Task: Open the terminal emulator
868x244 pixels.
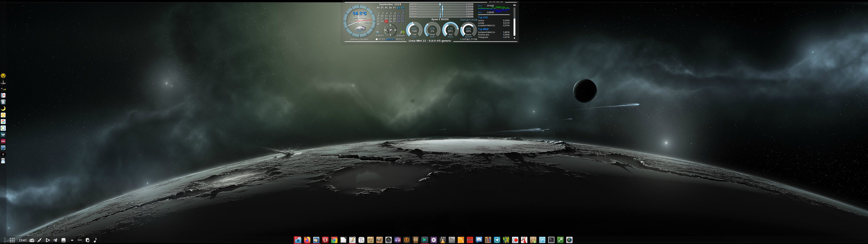Action: tap(551, 240)
